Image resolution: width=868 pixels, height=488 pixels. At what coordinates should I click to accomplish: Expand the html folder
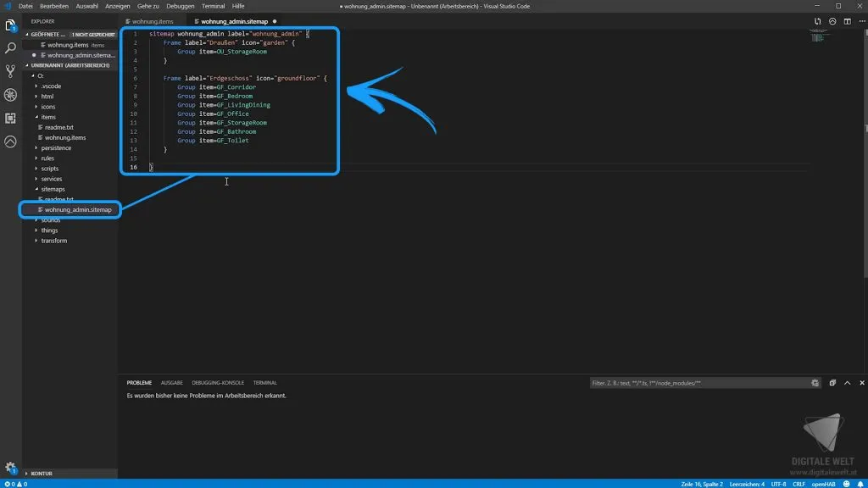click(47, 97)
